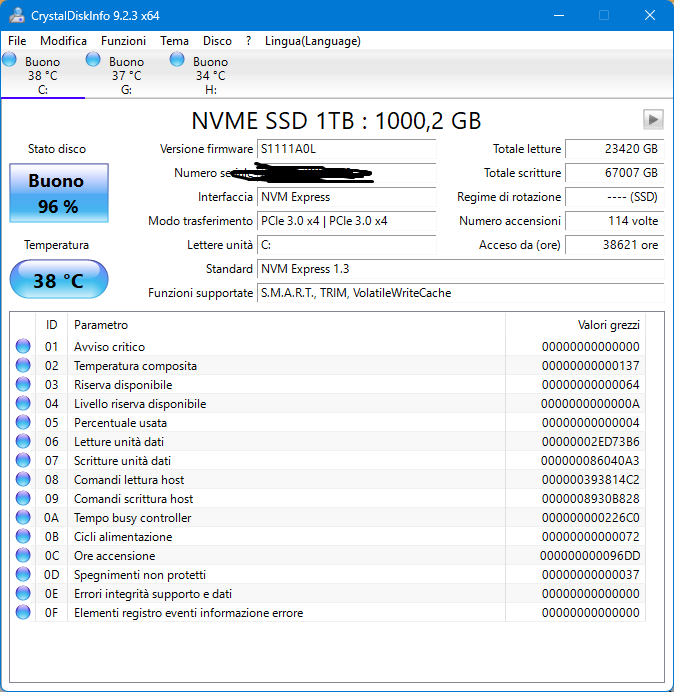Click the 38 °C temperature button
The width and height of the screenshot is (674, 692).
pyautogui.click(x=58, y=281)
